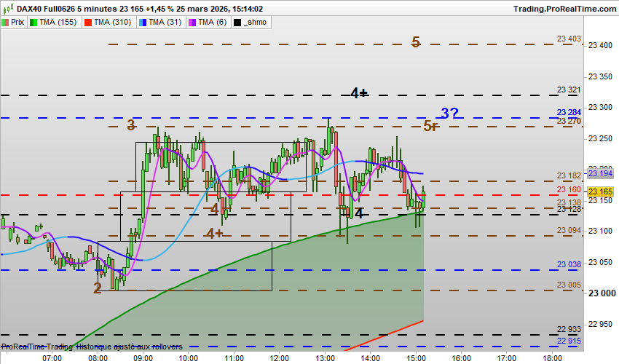Click the Prix red-green legend icon
This screenshot has height=364, width=619.
tap(5, 23)
